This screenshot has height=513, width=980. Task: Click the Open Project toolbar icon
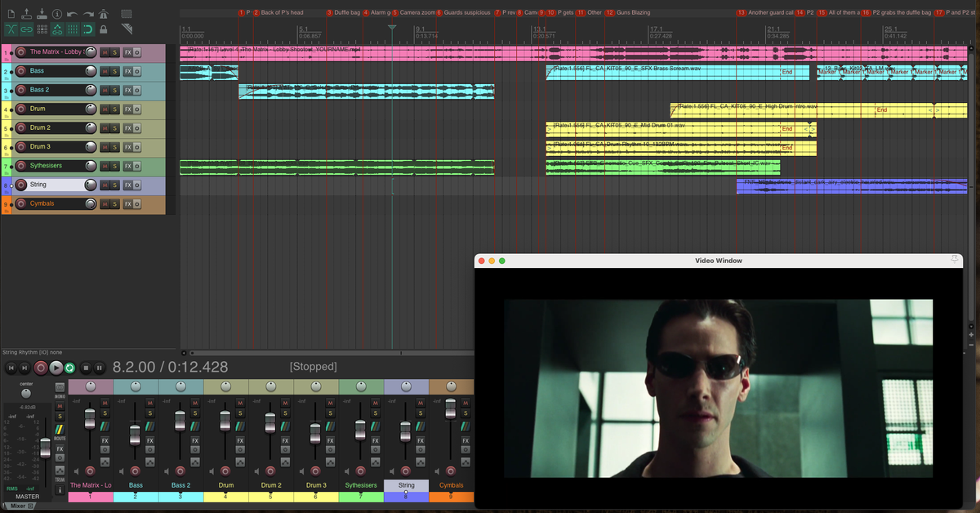click(27, 14)
